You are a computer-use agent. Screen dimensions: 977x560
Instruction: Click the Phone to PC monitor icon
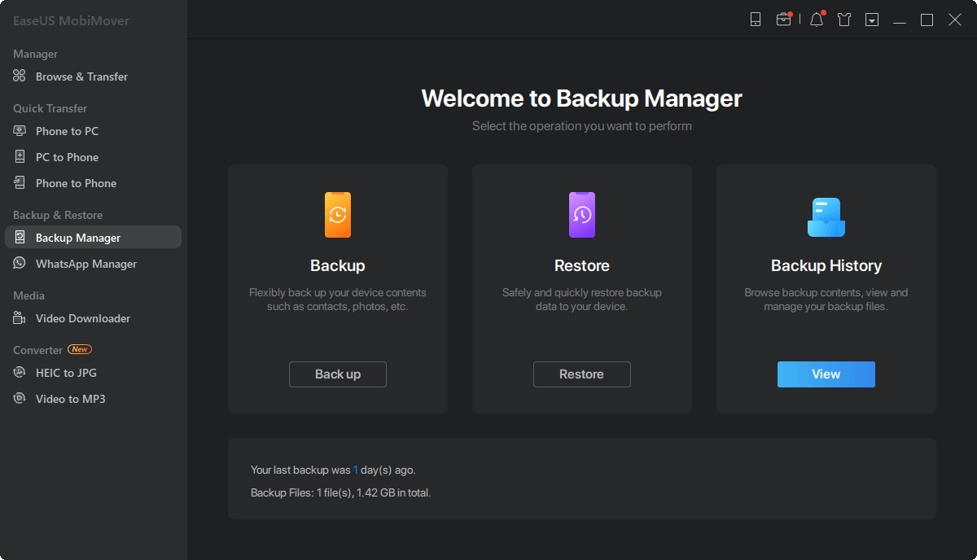[20, 131]
